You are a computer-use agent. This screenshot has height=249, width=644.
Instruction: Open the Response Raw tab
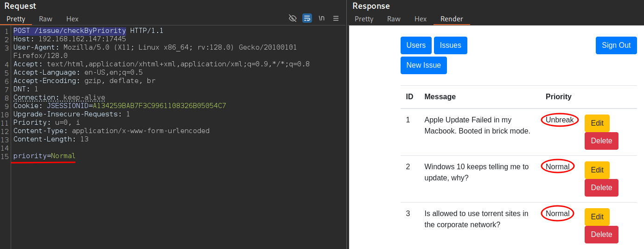pyautogui.click(x=394, y=19)
